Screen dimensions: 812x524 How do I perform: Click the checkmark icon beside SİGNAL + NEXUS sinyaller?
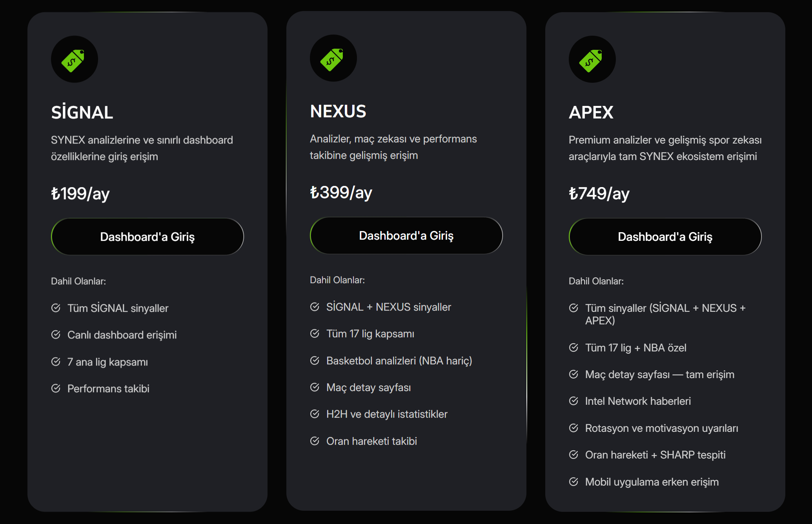(x=315, y=307)
